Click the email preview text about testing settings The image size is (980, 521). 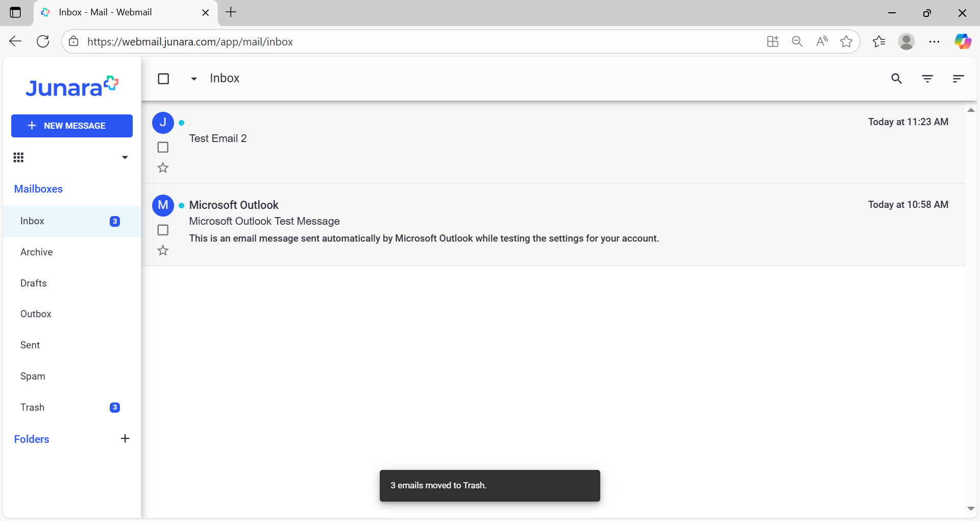click(424, 239)
